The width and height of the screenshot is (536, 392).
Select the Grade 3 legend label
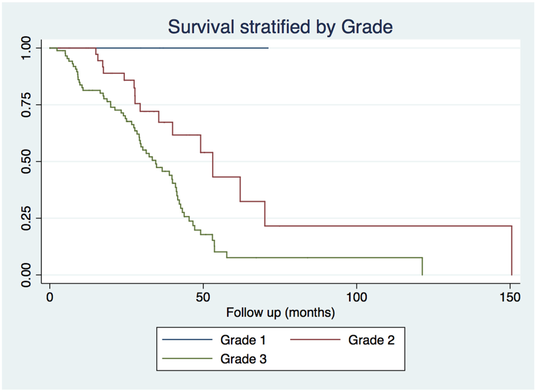[x=243, y=359]
